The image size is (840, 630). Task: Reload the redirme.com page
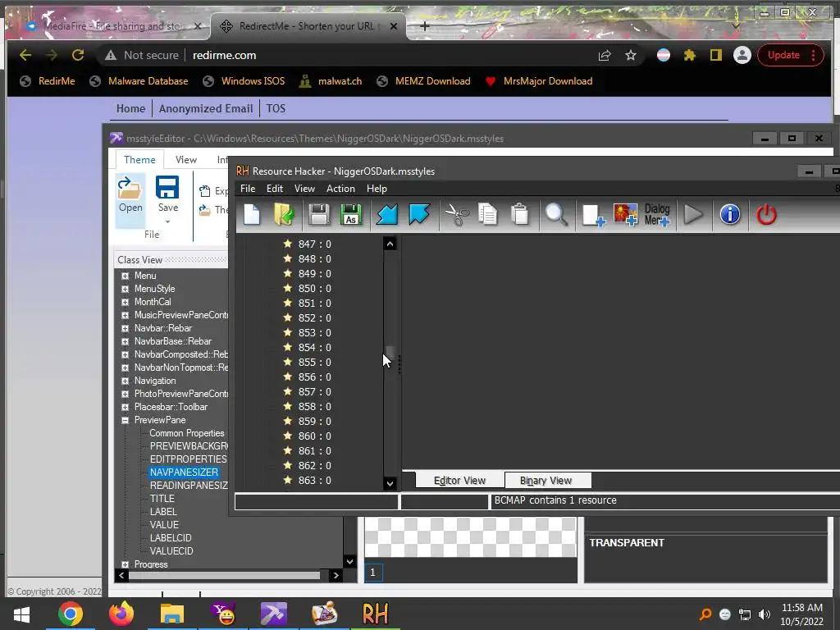(78, 55)
